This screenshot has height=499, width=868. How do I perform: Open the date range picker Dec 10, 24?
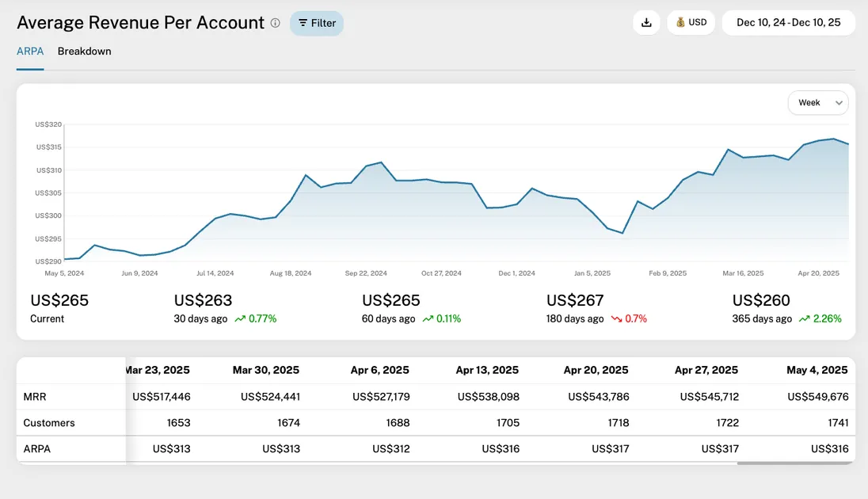tap(788, 23)
